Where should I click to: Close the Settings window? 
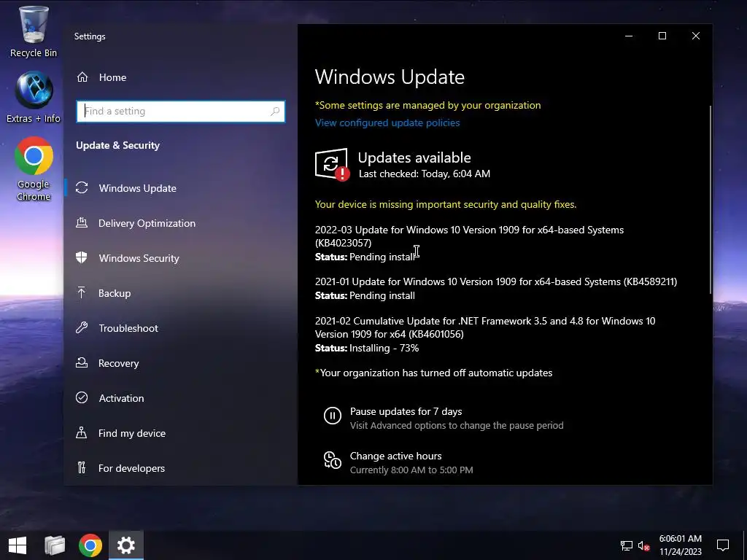tap(695, 36)
